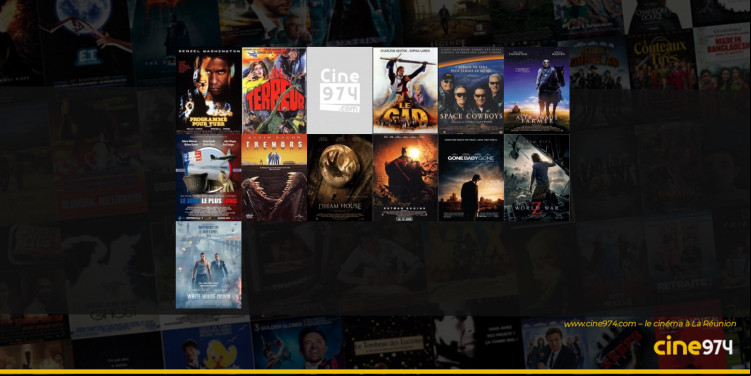Image resolution: width=751 pixels, height=376 pixels.
Task: Click the yellow duck poster at bottom
Action: point(207,348)
